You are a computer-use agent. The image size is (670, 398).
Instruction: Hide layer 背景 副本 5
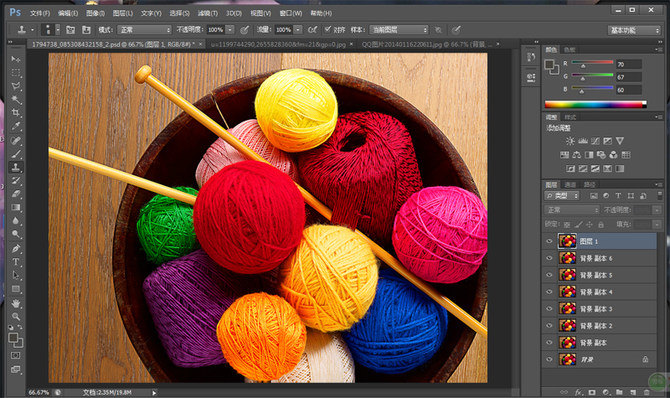point(550,275)
